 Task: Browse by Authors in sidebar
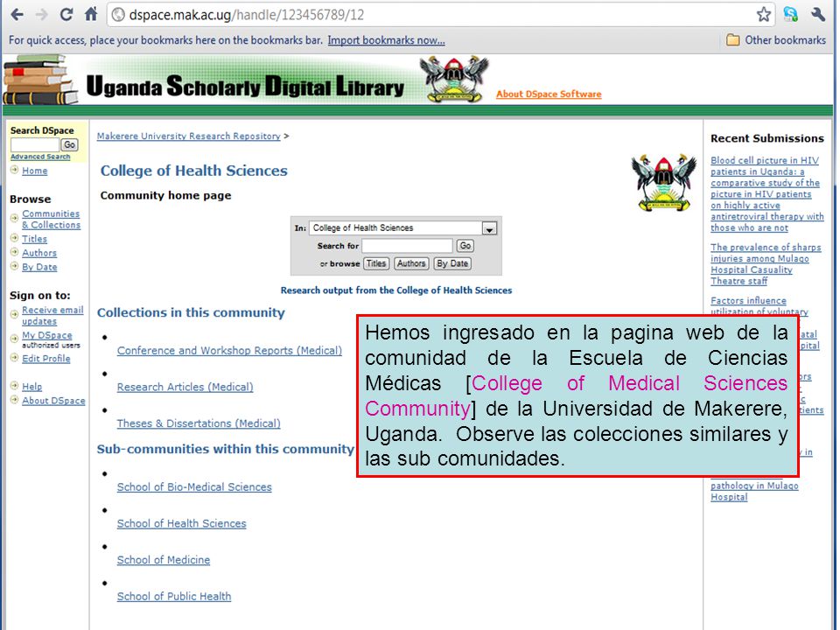(x=39, y=253)
